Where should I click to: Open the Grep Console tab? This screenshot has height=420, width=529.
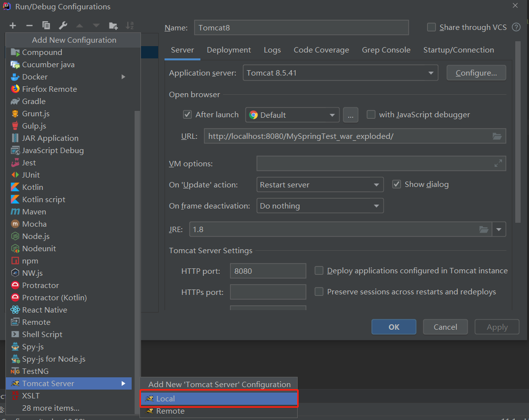tap(386, 50)
